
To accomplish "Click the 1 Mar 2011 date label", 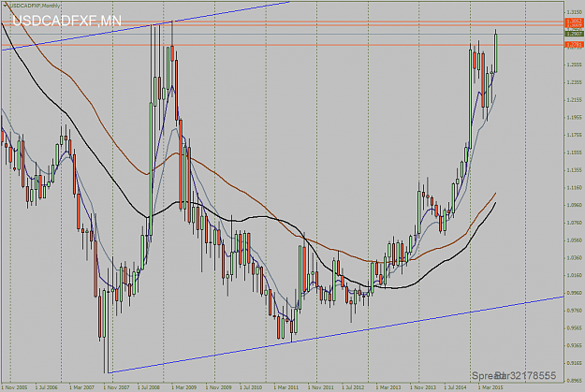I will (286, 387).
